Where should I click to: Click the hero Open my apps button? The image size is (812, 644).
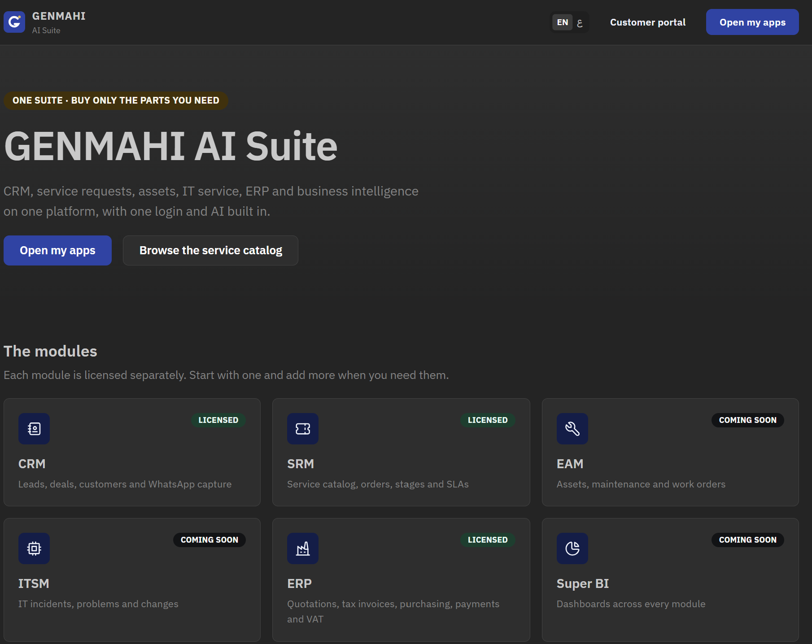(x=57, y=250)
